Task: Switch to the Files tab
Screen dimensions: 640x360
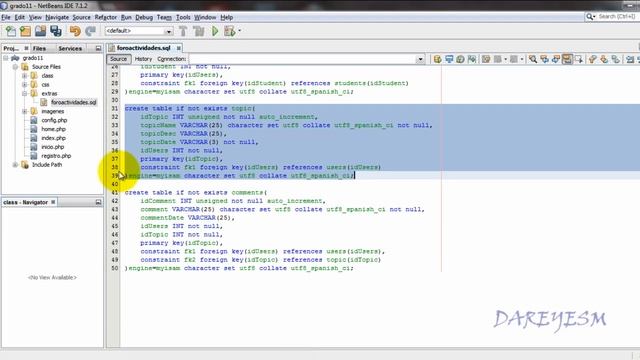Action: click(x=40, y=48)
